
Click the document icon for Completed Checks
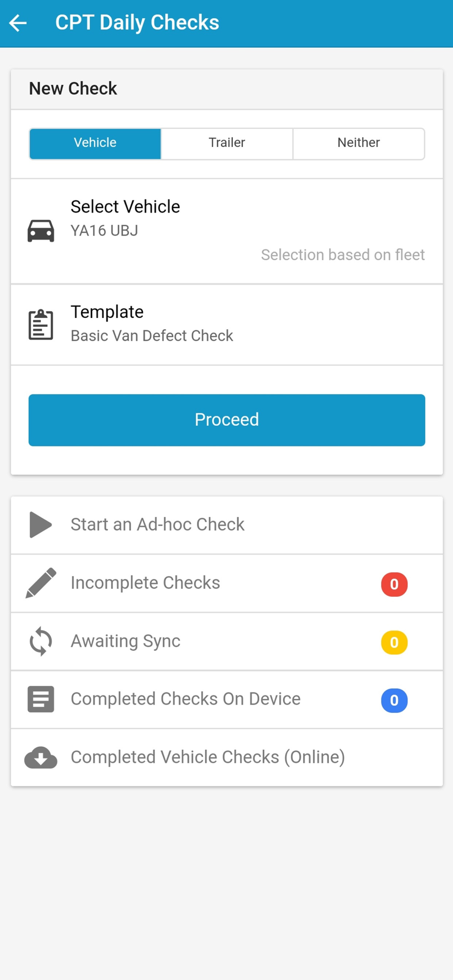coord(41,699)
